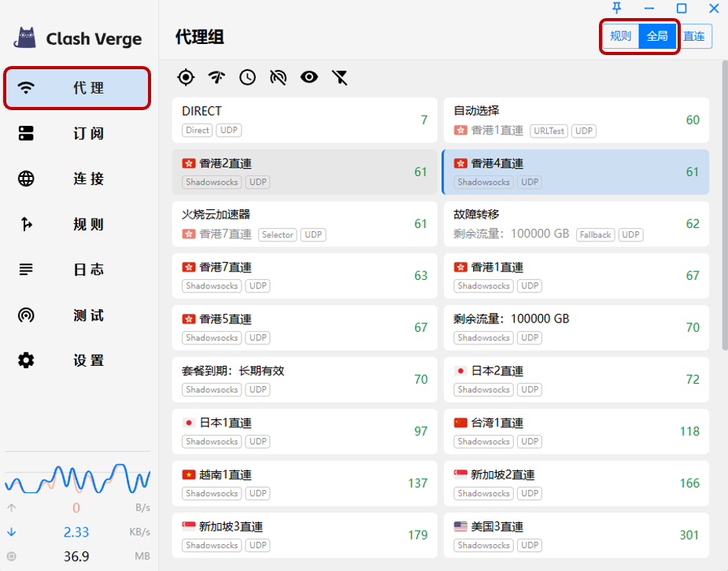The image size is (728, 571).
Task: Select 全局 global mode
Action: click(657, 36)
